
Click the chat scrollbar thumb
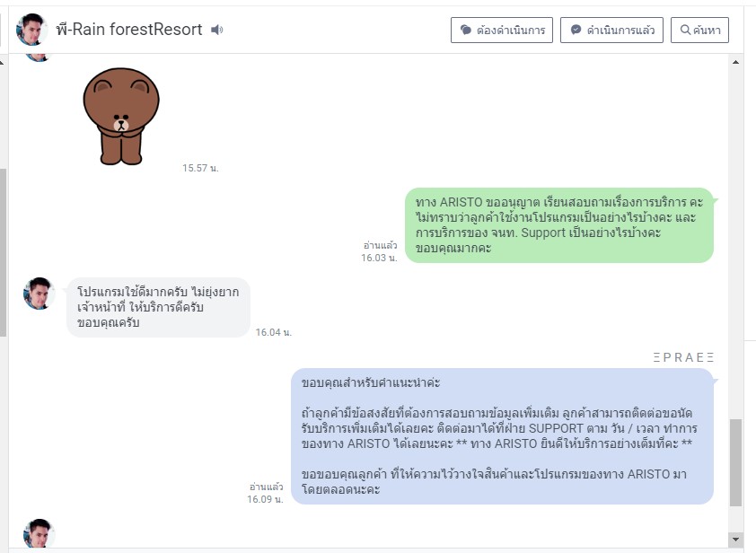pos(735,462)
